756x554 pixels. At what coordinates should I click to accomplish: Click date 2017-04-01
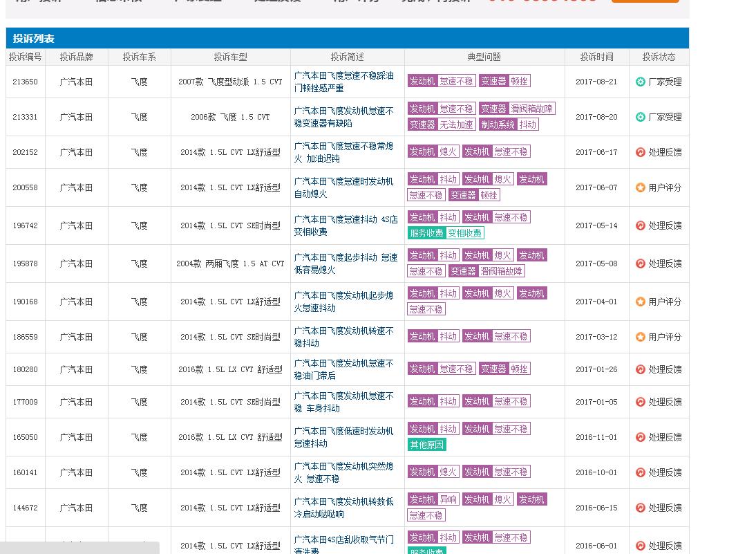596,302
